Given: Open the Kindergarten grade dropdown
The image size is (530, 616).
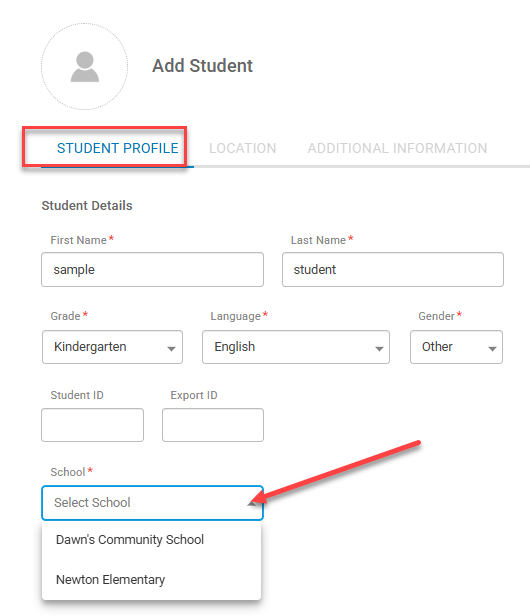Looking at the screenshot, I should click(x=112, y=347).
